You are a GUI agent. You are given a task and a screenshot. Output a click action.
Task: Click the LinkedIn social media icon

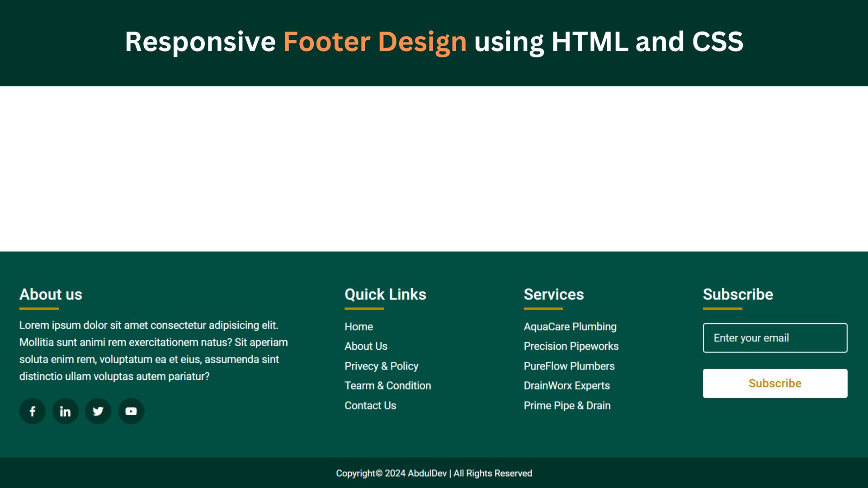tap(65, 411)
